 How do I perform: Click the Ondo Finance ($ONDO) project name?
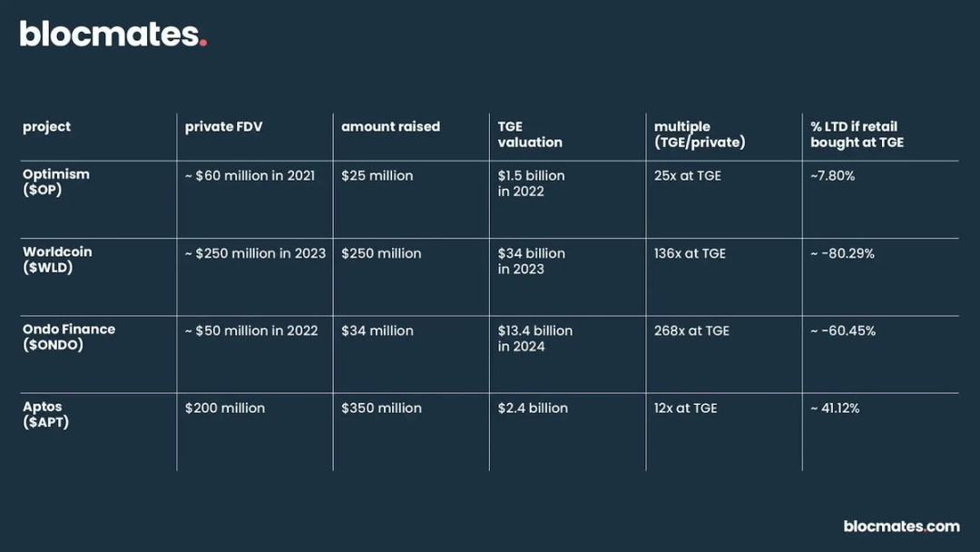(69, 337)
